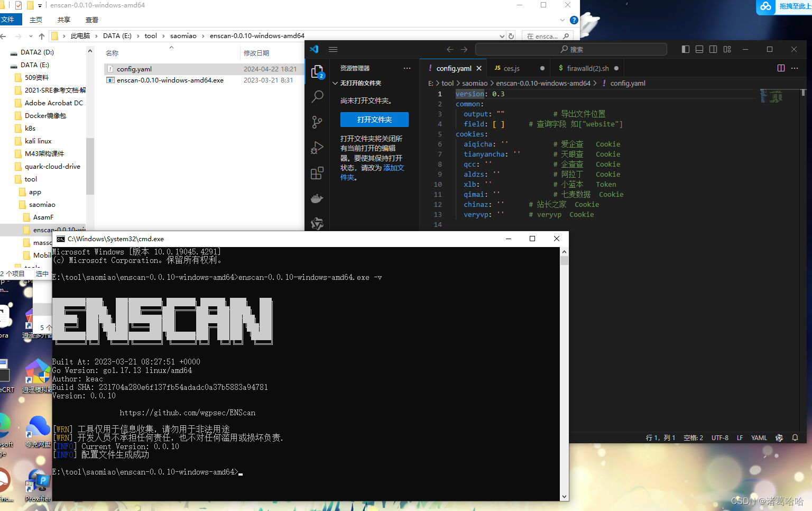Go up one folder in File Explorer

point(42,36)
